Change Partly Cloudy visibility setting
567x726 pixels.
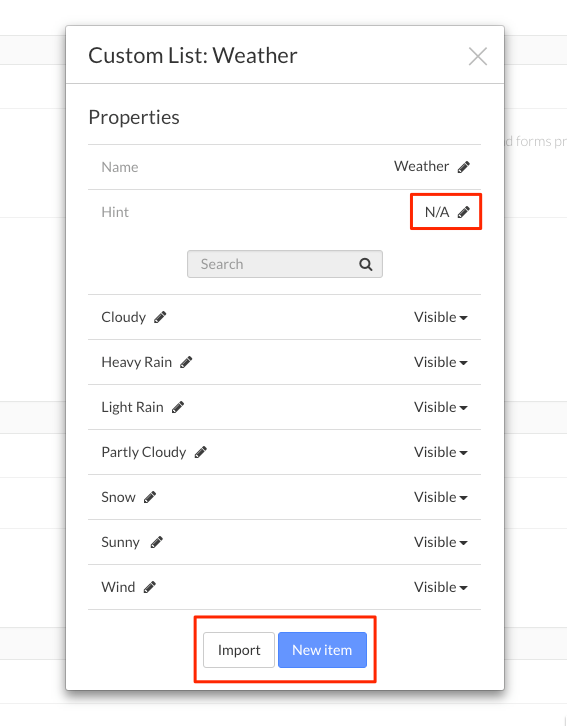click(441, 452)
